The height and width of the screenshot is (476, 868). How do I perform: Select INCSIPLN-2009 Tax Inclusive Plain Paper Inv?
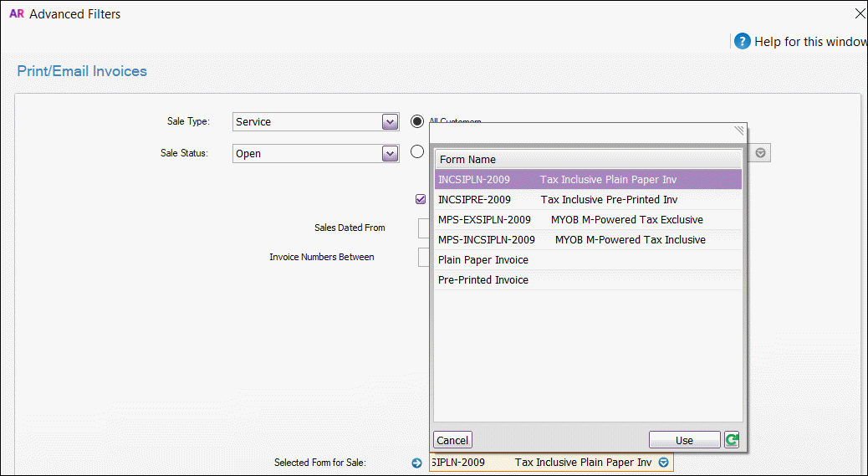588,179
